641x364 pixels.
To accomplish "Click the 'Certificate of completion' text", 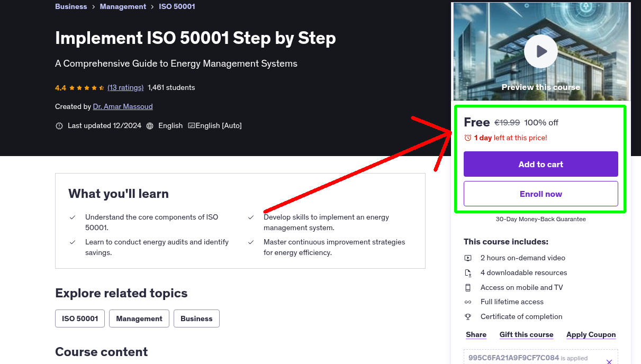I will point(521,316).
